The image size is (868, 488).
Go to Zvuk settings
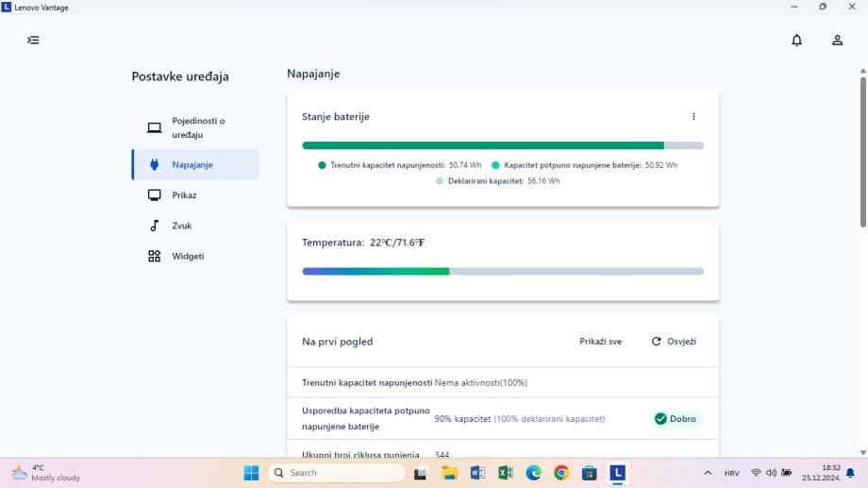click(195, 226)
